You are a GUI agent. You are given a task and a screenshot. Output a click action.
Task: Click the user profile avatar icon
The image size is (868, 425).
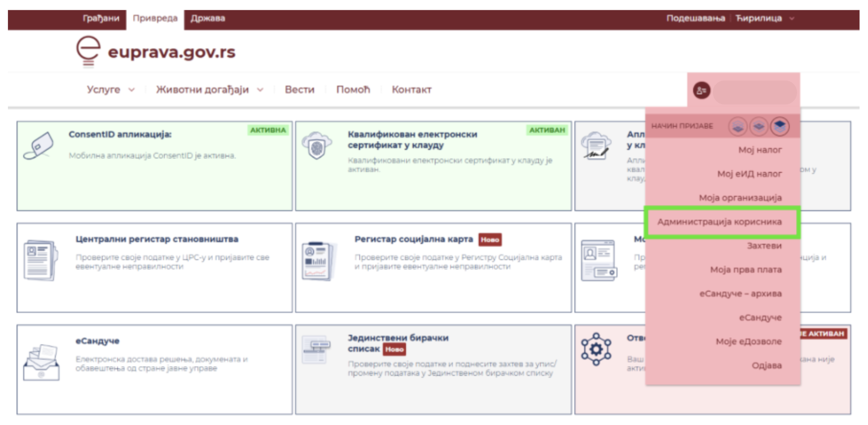click(702, 90)
